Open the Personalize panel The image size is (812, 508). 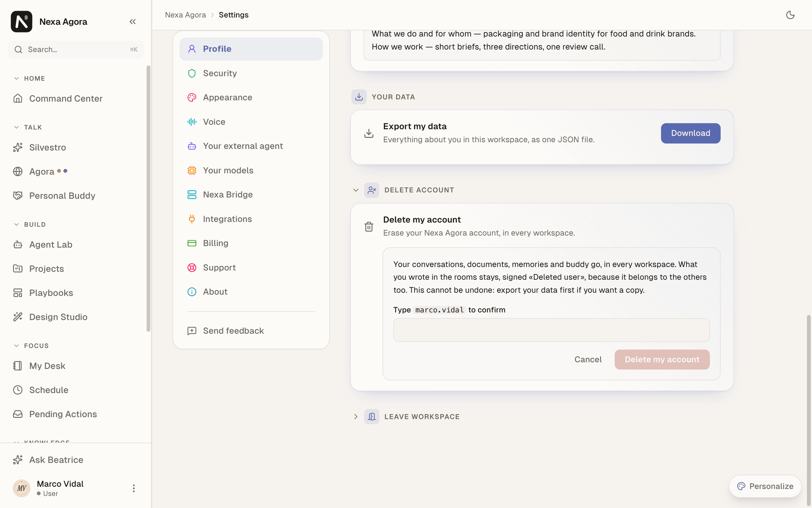[x=765, y=486]
